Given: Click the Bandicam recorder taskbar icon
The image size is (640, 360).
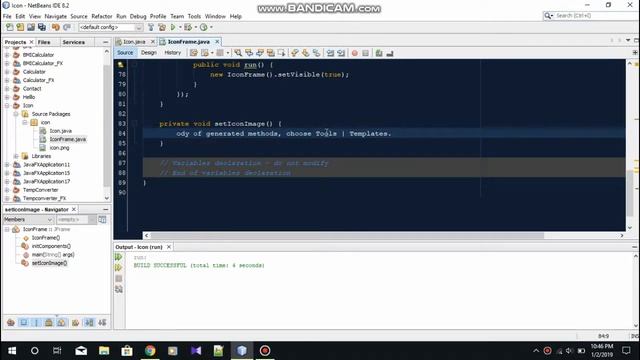Looking at the screenshot, I should click(265, 351).
